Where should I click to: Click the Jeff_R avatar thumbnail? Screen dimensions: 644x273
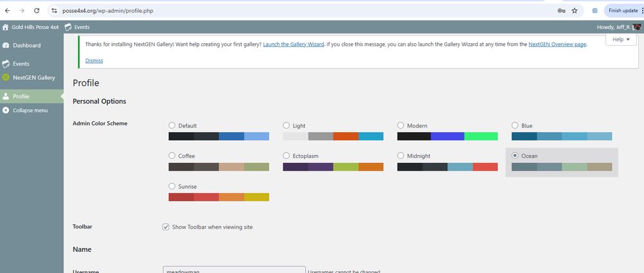click(637, 27)
